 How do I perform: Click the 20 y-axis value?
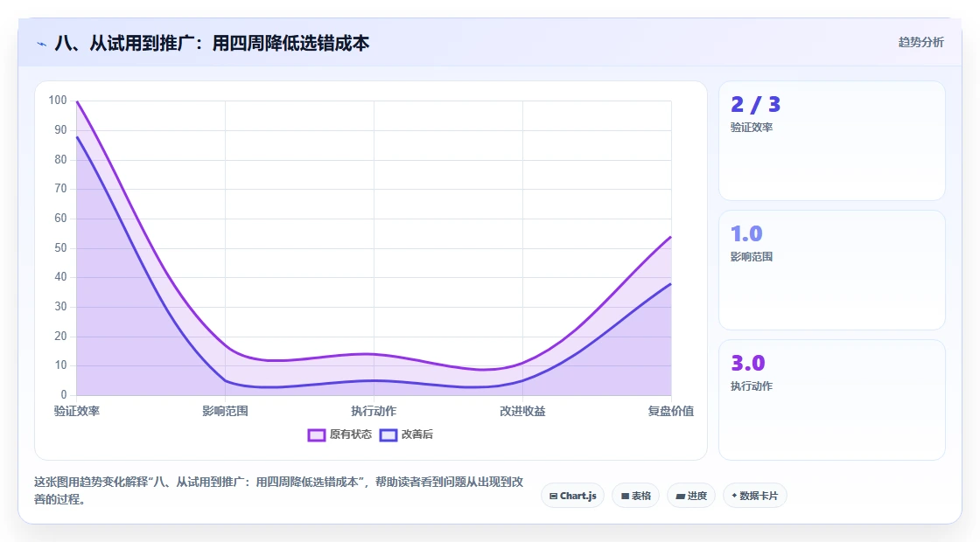(x=60, y=336)
